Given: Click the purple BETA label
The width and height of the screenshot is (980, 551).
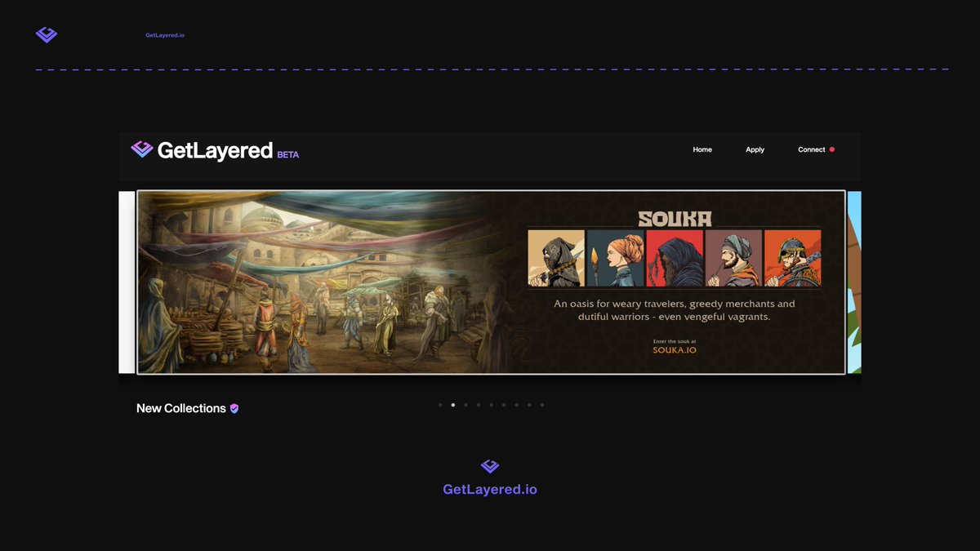Looking at the screenshot, I should pyautogui.click(x=288, y=154).
